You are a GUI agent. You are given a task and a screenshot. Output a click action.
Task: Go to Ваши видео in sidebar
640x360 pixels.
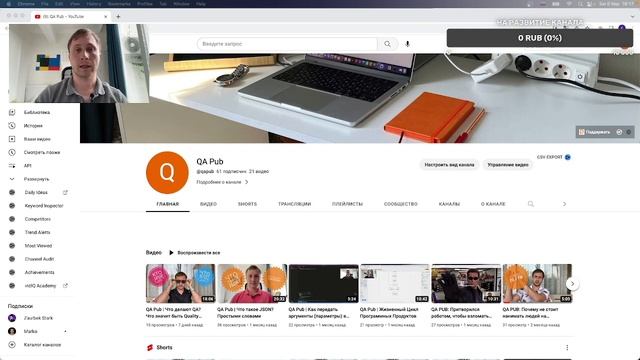(37, 139)
